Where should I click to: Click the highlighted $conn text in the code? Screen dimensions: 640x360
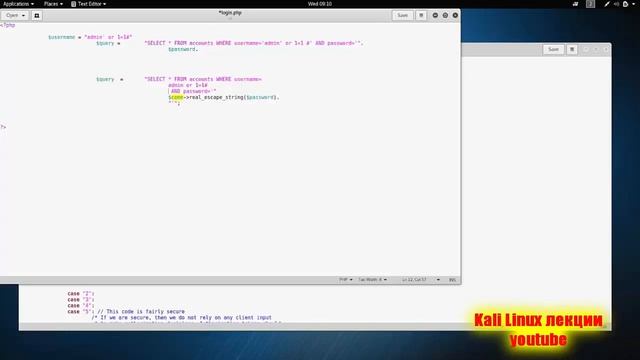coord(176,97)
